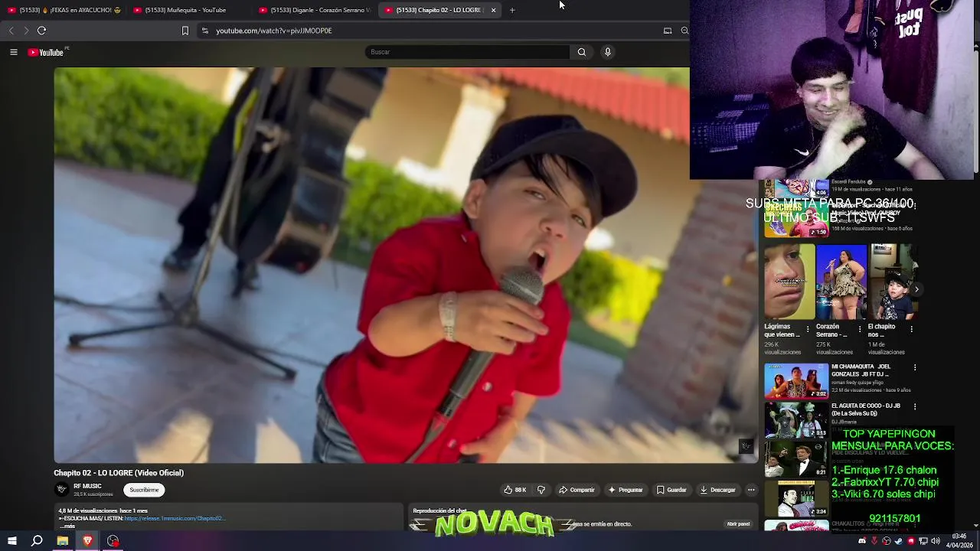Click the channel watermark on the video
Viewport: 980px width, 551px height.
tap(746, 446)
